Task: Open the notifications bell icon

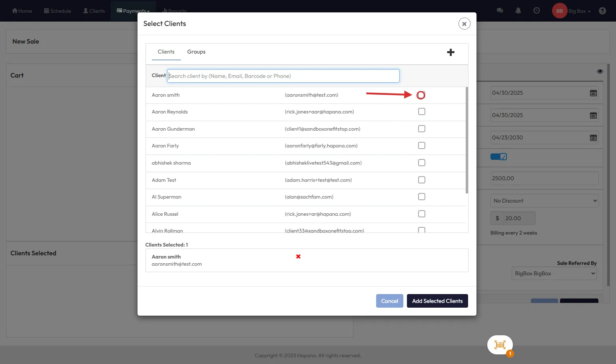Action: coord(518,11)
